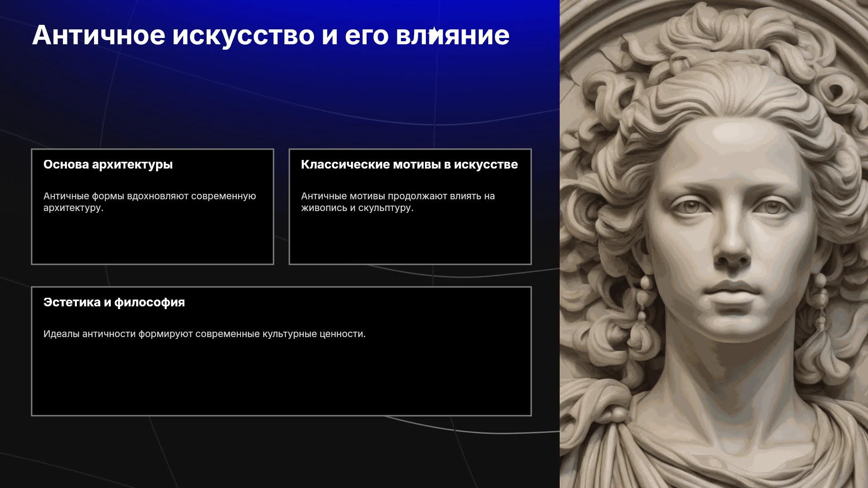
Task: Click the word 'Античное' in the title
Action: click(99, 35)
